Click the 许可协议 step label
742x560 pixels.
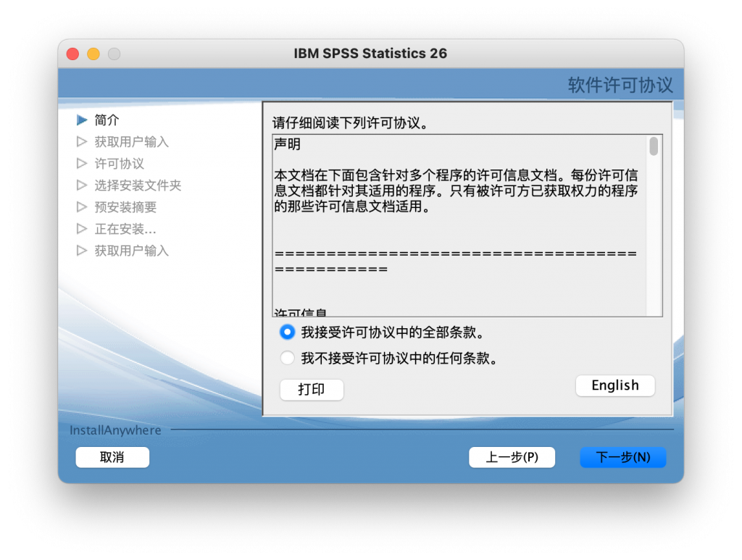tap(120, 164)
